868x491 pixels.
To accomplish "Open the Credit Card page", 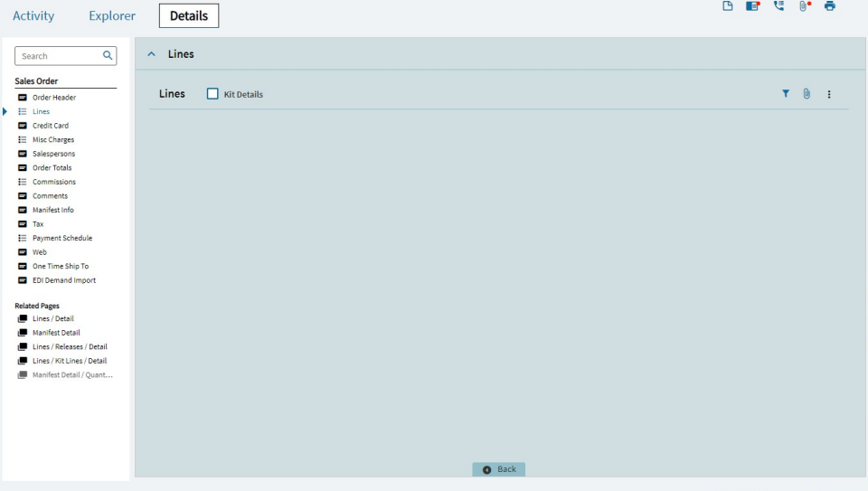I will point(51,126).
